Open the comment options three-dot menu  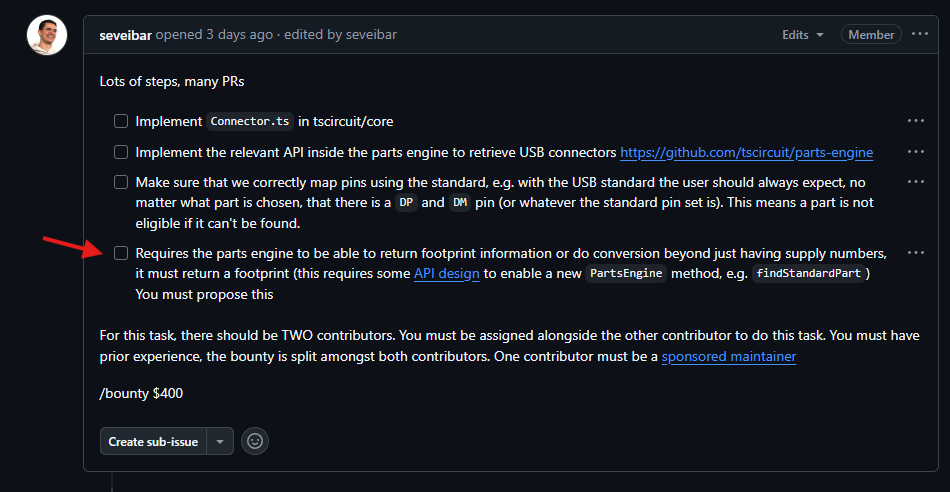[920, 34]
